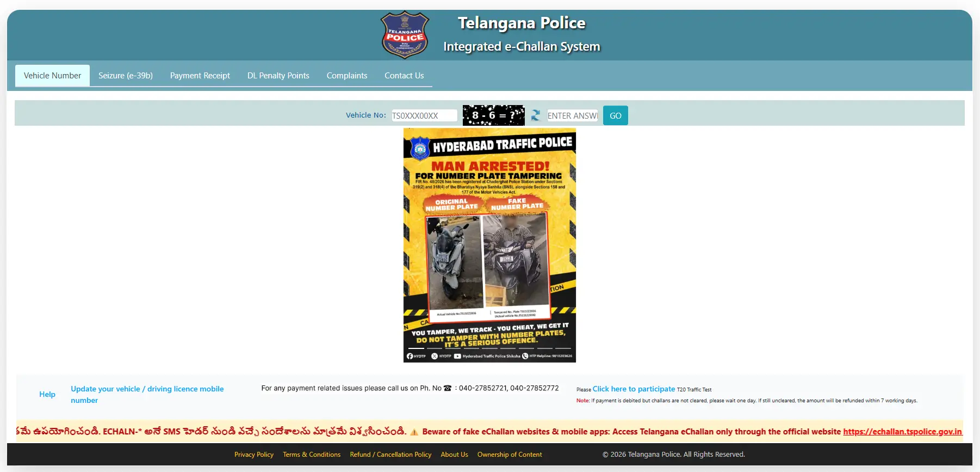Focus the Enter Answer captcha field
This screenshot has width=980, height=472.
[x=573, y=115]
